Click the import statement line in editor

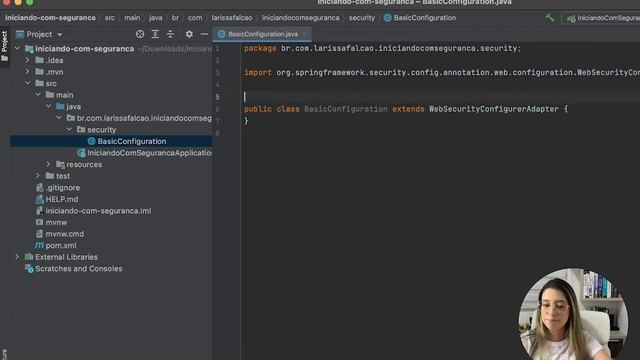click(442, 73)
